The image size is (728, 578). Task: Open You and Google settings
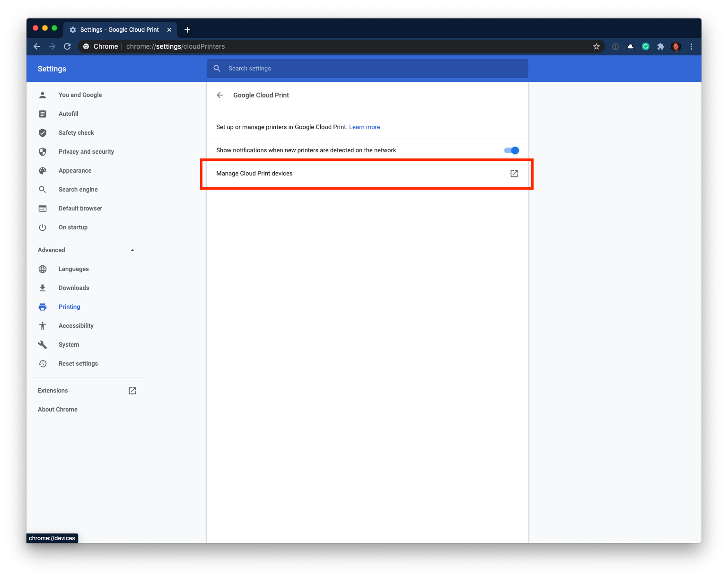click(x=80, y=95)
